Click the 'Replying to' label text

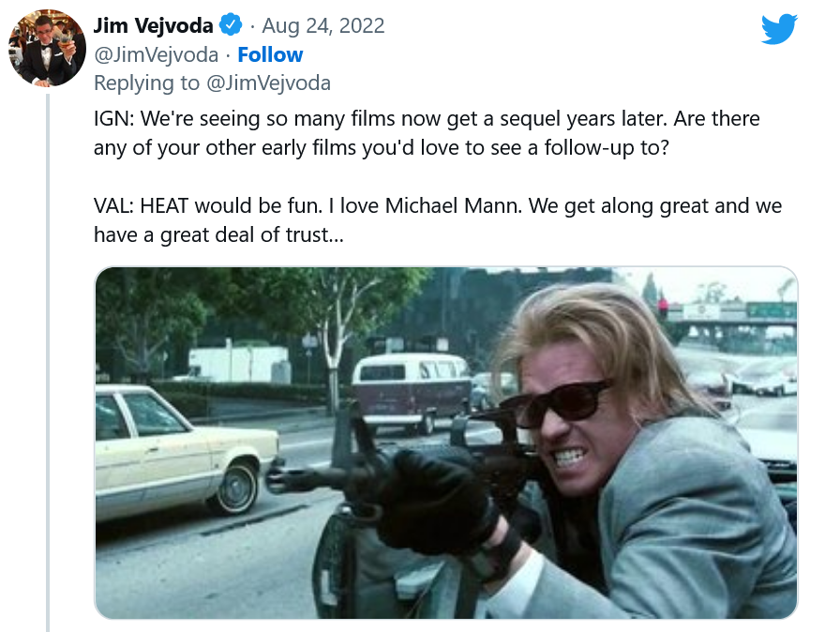click(x=147, y=83)
